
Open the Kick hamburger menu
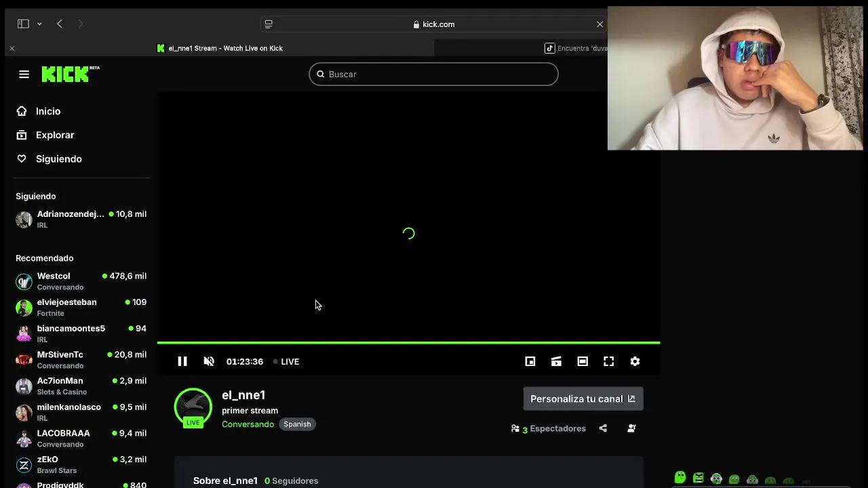tap(24, 74)
